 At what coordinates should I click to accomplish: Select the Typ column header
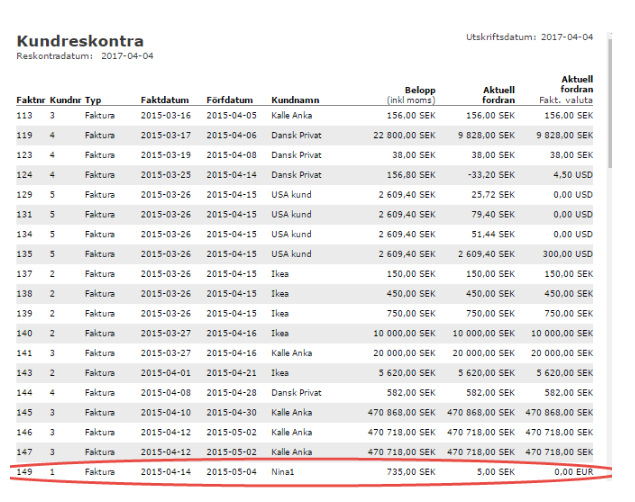(93, 100)
